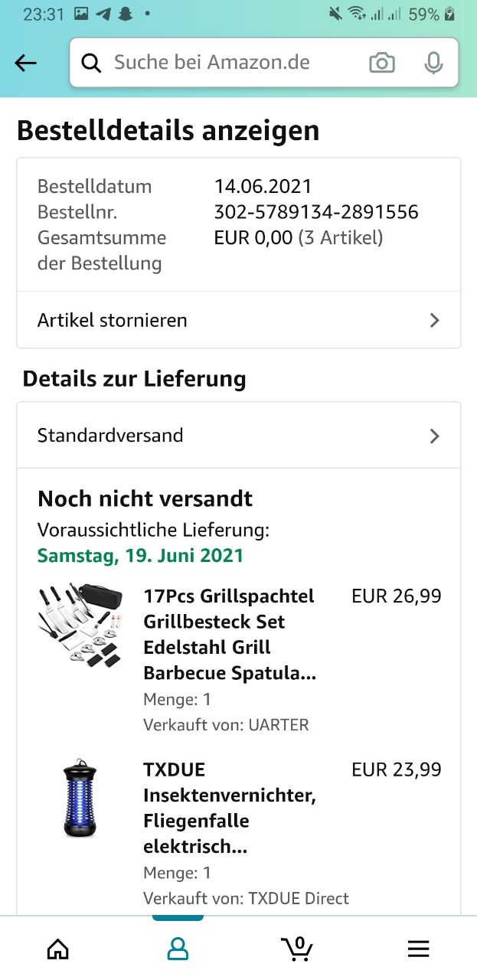Viewport: 477px width, 980px height.
Task: Open TXDUE Insektenvernichter product link
Action: 230,808
